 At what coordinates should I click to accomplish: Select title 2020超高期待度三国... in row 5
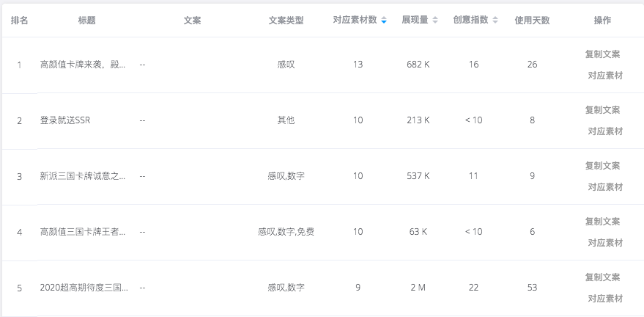pyautogui.click(x=84, y=288)
